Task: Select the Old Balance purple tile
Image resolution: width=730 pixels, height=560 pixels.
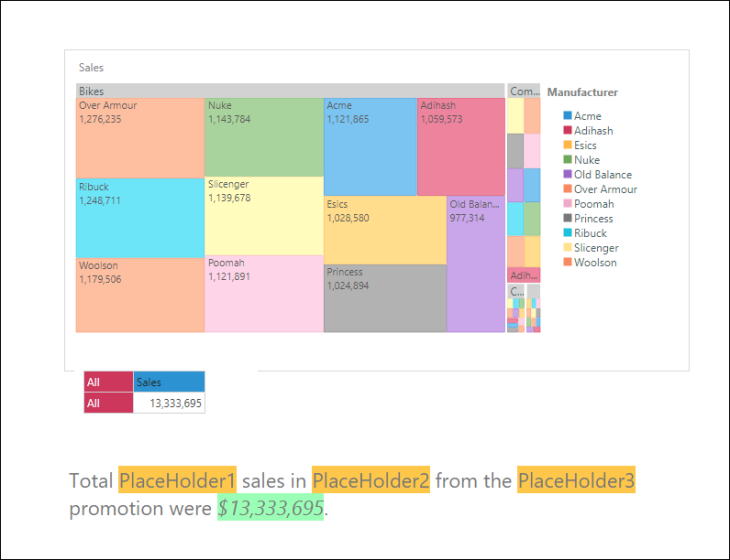Action: (475, 264)
